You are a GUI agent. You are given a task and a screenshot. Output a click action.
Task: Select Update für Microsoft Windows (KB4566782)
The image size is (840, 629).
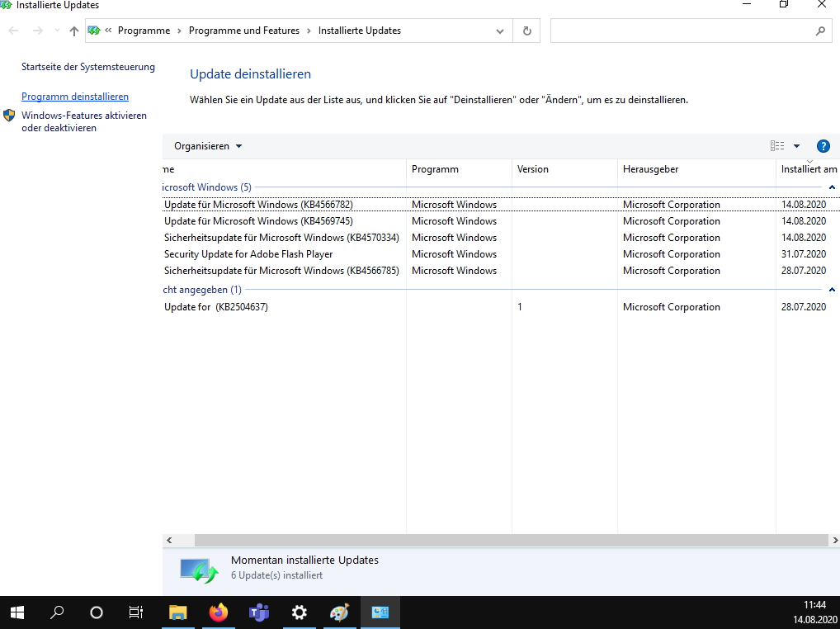259,205
